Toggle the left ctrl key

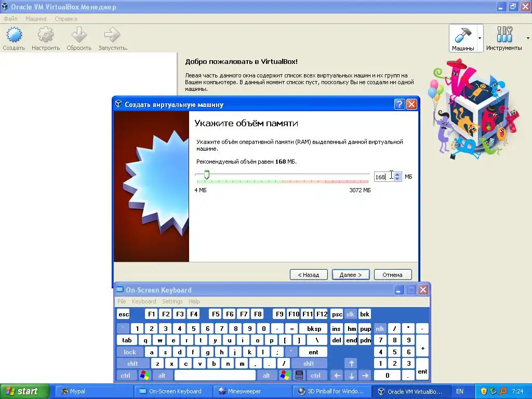126,376
